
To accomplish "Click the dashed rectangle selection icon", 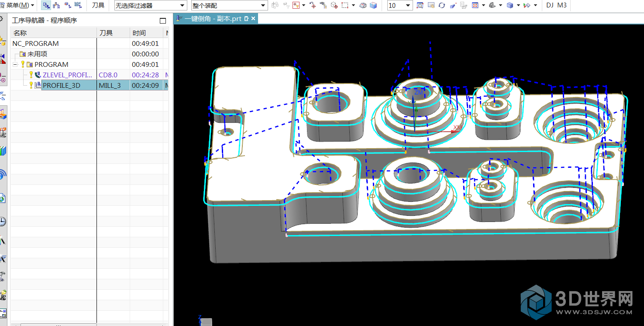I will point(345,5).
